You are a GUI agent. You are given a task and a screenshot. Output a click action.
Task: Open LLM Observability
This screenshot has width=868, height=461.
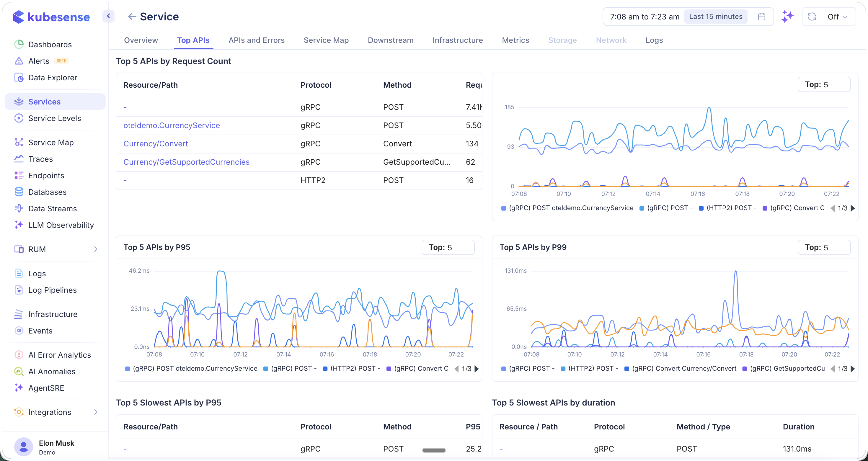click(61, 225)
